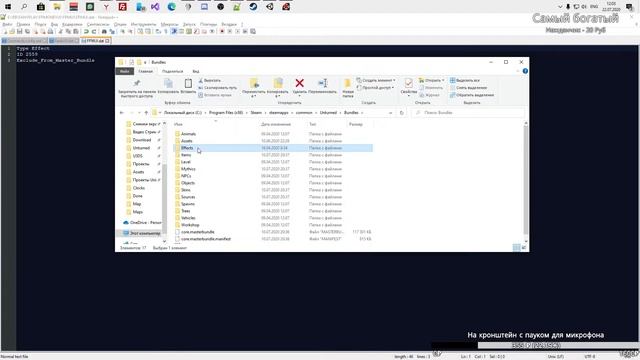
Task: Click the Notepad++ Save file toolbar icon
Action: [20, 31]
